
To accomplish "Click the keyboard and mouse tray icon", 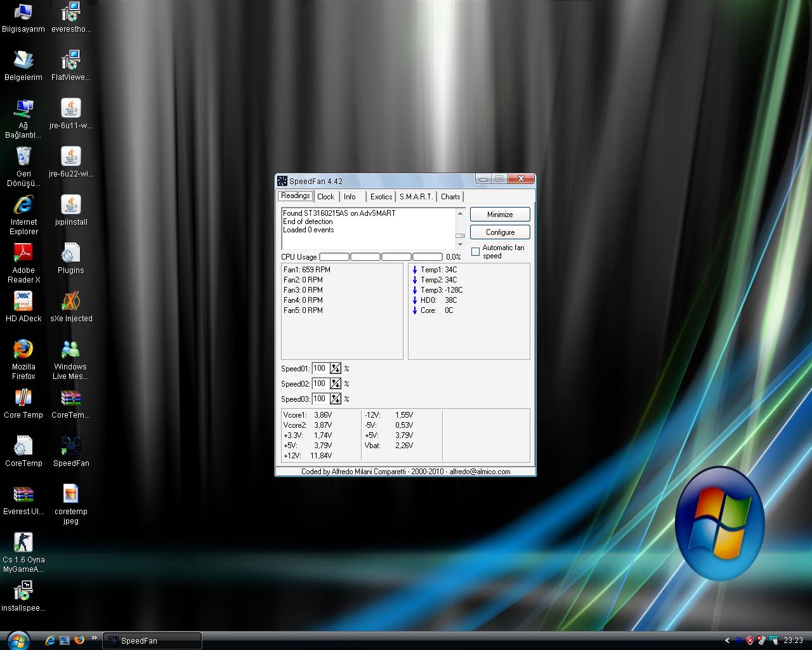I will [x=773, y=640].
